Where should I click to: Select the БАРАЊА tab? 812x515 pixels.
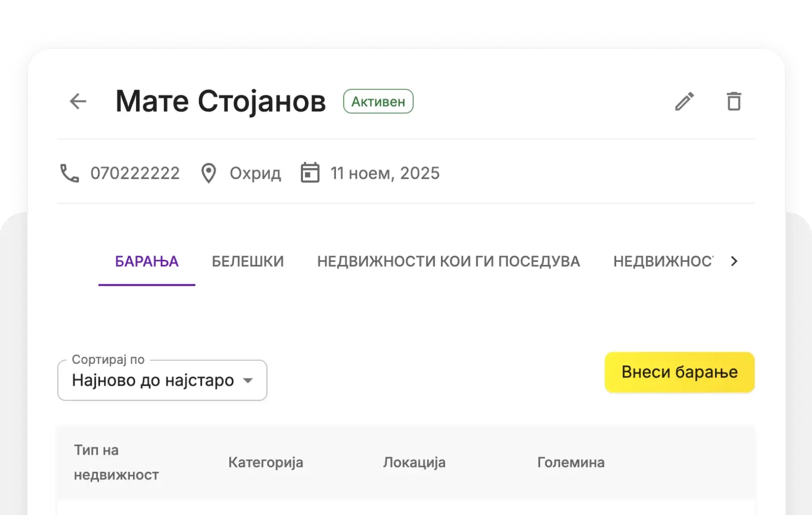(147, 261)
